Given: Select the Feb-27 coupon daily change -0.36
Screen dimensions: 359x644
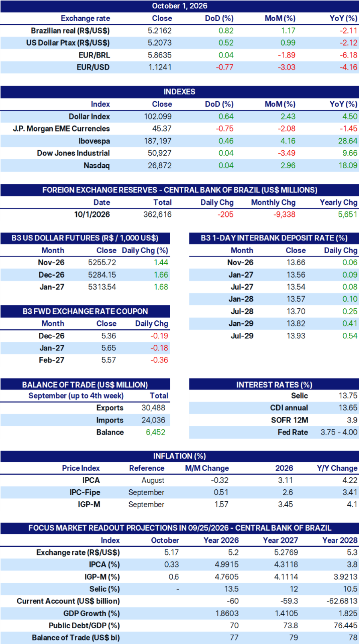Looking at the screenshot, I should click(159, 360).
